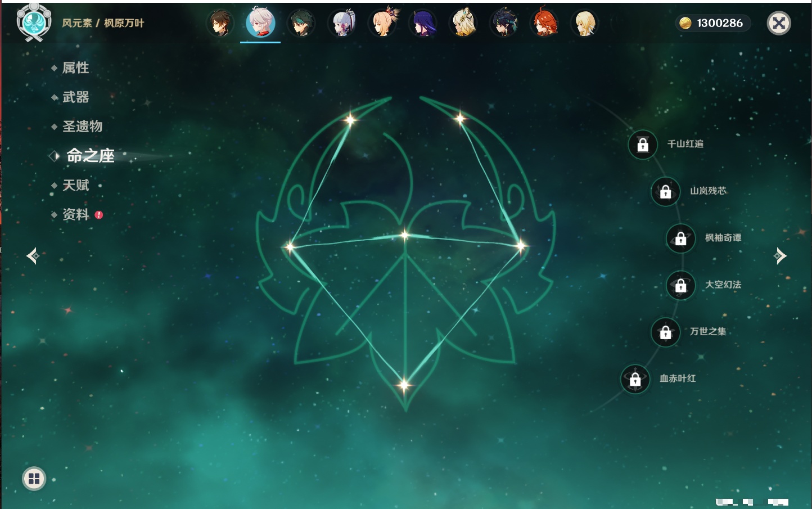Choose the seventh character portrait in the row

click(x=463, y=23)
